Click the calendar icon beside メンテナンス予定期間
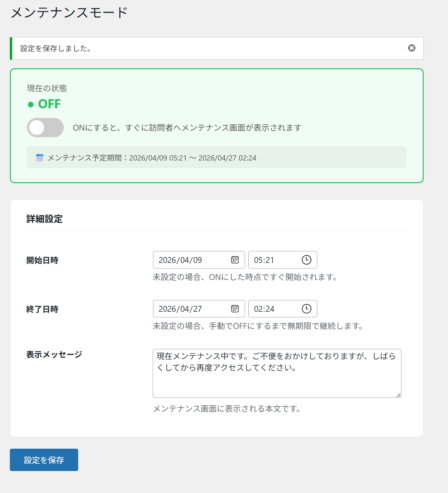448x493 pixels. pyautogui.click(x=40, y=158)
